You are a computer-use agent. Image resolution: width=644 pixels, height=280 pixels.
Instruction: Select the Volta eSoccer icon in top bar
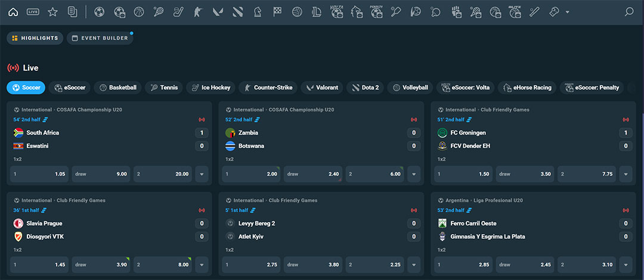tap(337, 12)
